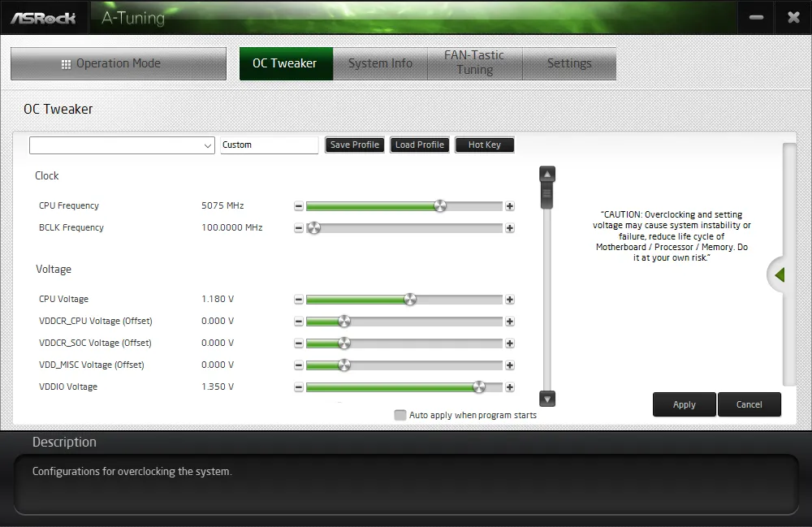Select the 1.180 V CPU Voltage value

tap(218, 299)
